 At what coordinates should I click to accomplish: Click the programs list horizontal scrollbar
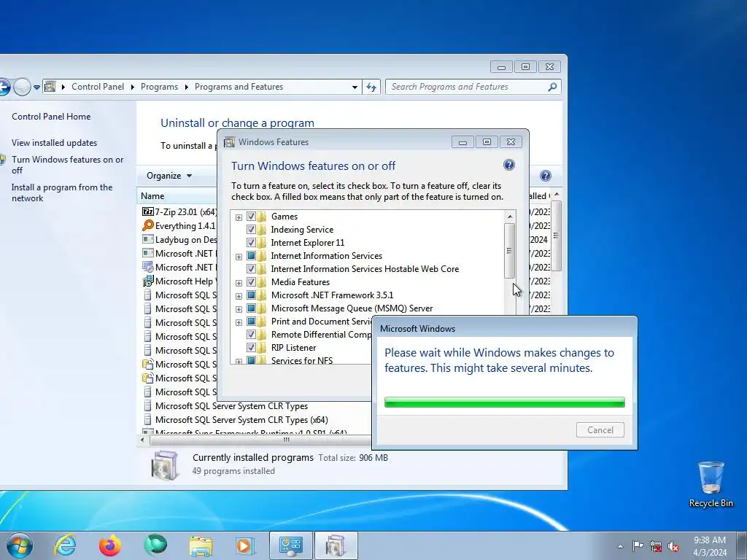[x=260, y=440]
